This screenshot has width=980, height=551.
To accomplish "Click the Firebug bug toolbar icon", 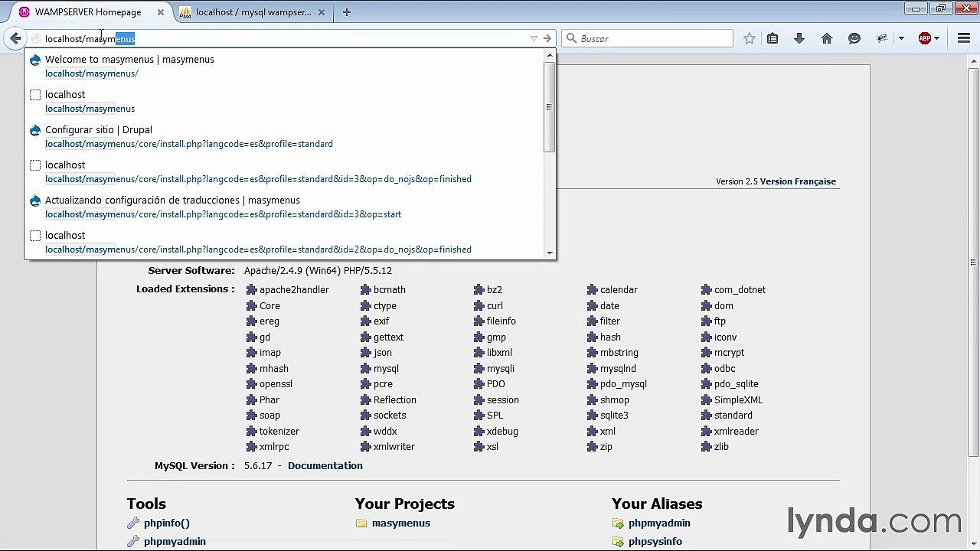I will pos(883,38).
